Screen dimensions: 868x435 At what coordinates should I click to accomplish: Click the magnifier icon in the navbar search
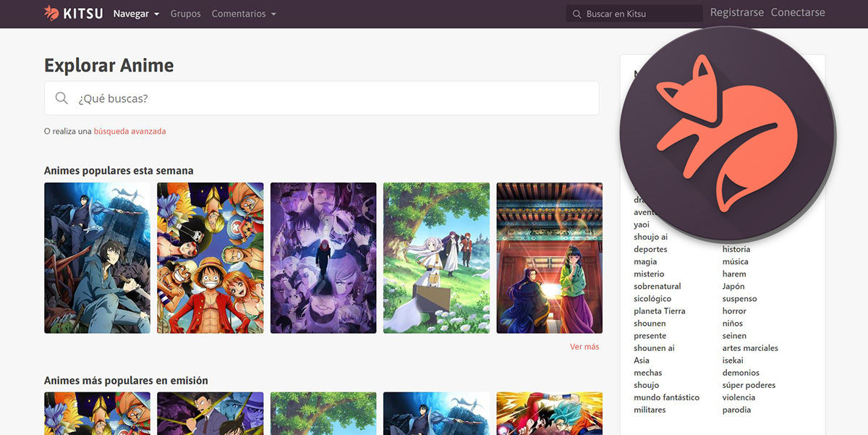click(576, 14)
